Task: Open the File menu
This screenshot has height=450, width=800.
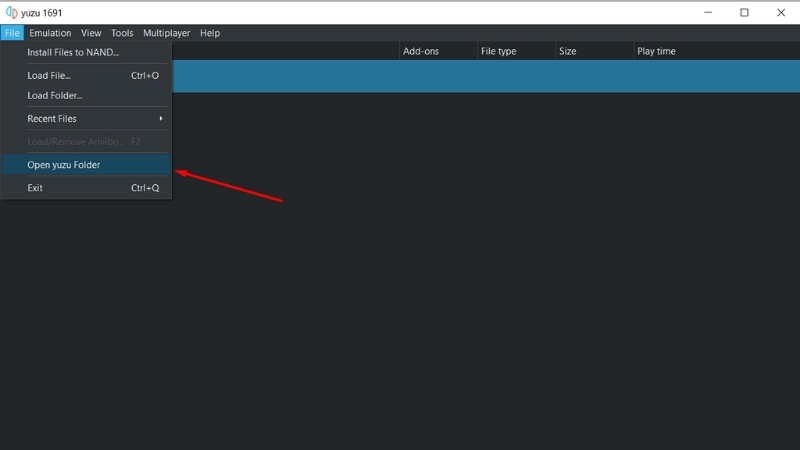Action: (12, 33)
